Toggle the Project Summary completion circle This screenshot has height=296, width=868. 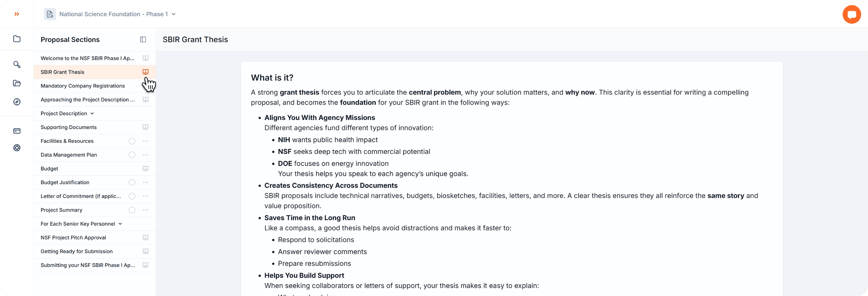132,210
